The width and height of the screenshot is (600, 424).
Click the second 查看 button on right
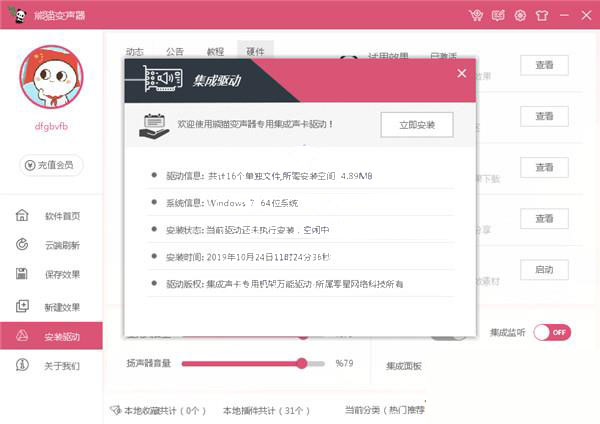pos(544,116)
